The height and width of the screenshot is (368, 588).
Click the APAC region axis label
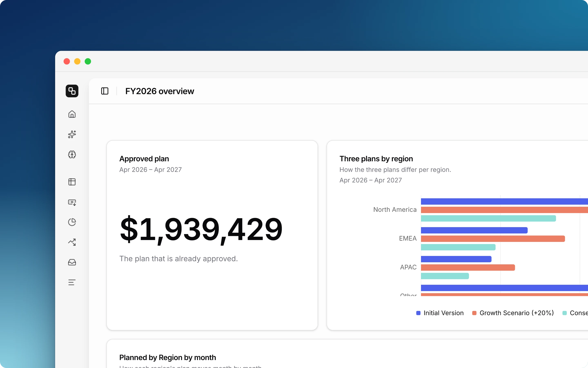[x=408, y=267]
